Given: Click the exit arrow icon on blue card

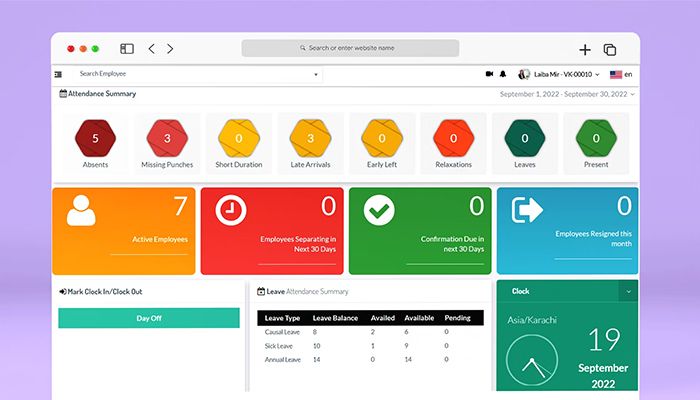Looking at the screenshot, I should (527, 210).
